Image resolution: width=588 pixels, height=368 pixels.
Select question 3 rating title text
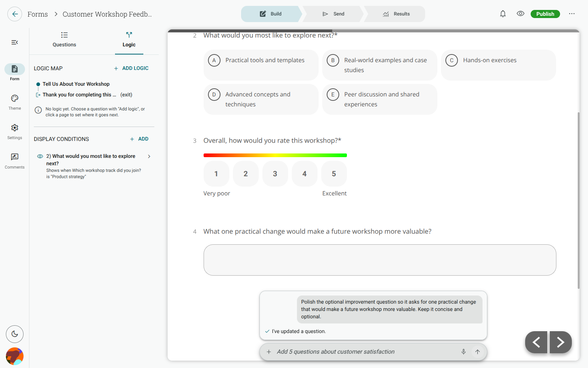(272, 141)
